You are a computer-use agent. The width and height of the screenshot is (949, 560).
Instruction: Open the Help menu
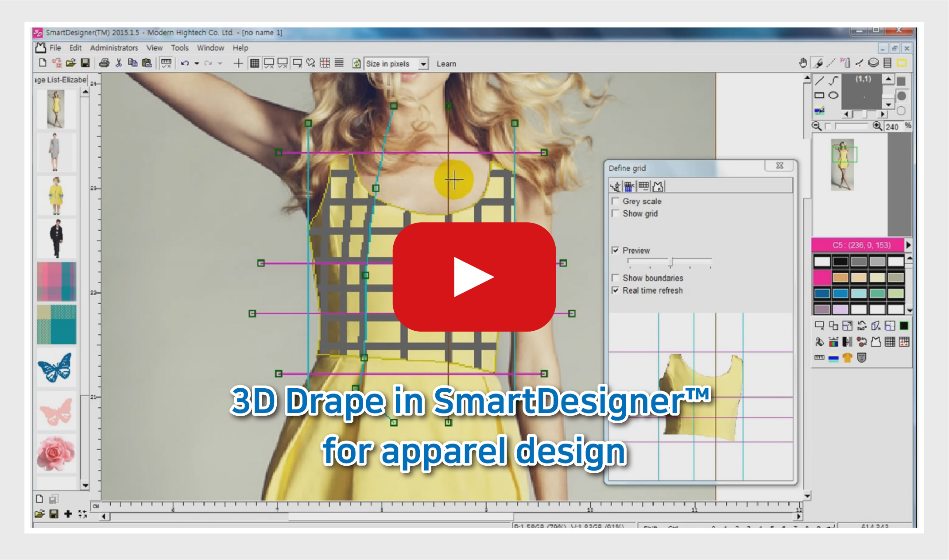coord(240,48)
